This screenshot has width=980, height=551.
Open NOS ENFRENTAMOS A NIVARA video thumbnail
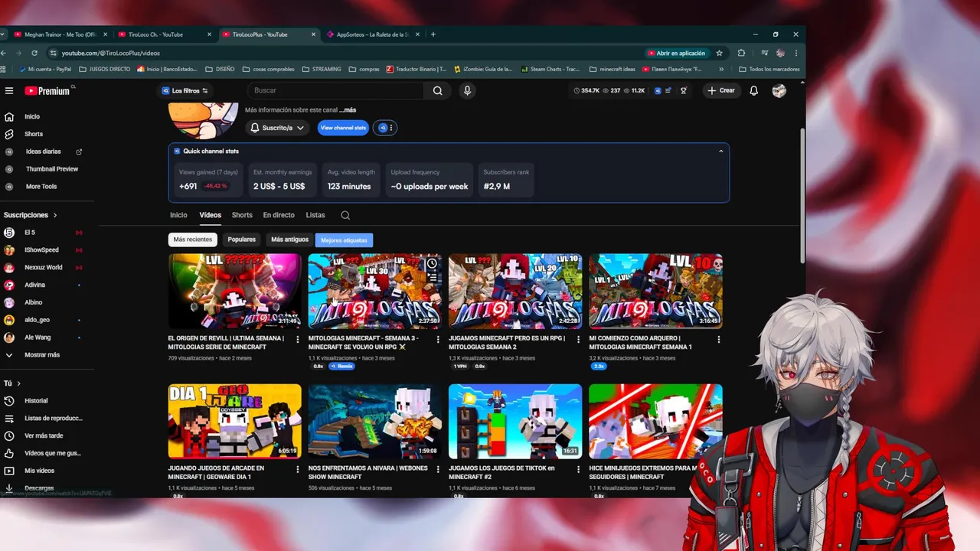(x=375, y=422)
